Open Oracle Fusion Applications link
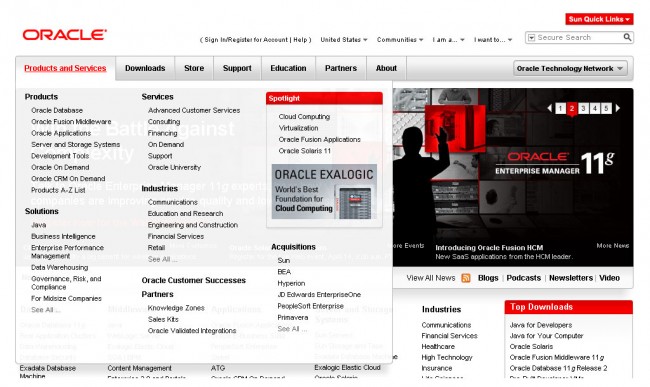The width and height of the screenshot is (650, 387). click(x=320, y=140)
